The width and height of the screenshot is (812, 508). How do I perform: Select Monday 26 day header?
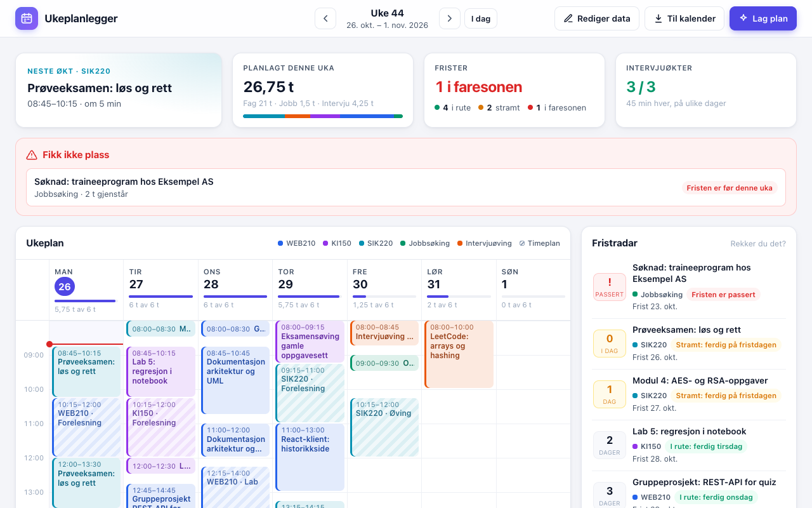tap(86, 290)
